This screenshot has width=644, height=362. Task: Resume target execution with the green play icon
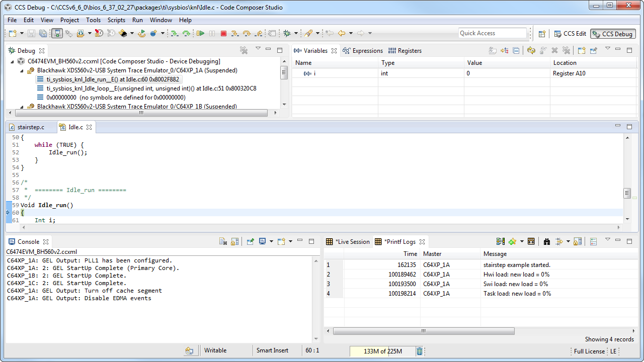tap(200, 33)
